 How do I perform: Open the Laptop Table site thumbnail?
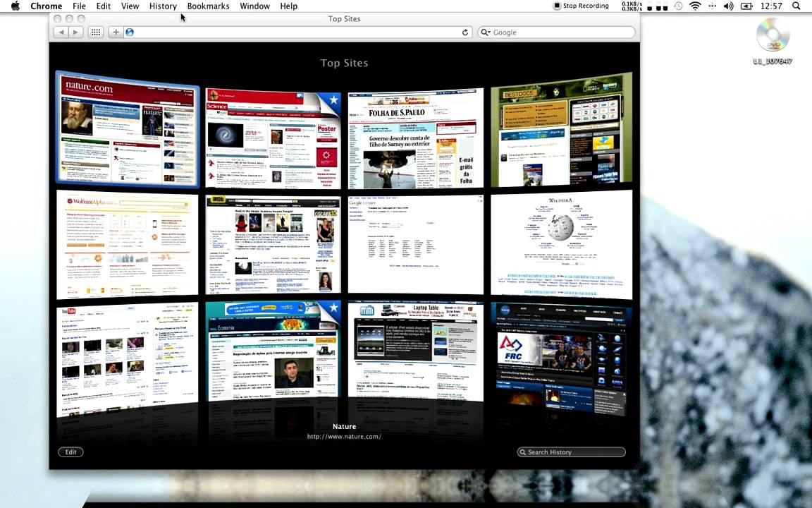pos(416,351)
